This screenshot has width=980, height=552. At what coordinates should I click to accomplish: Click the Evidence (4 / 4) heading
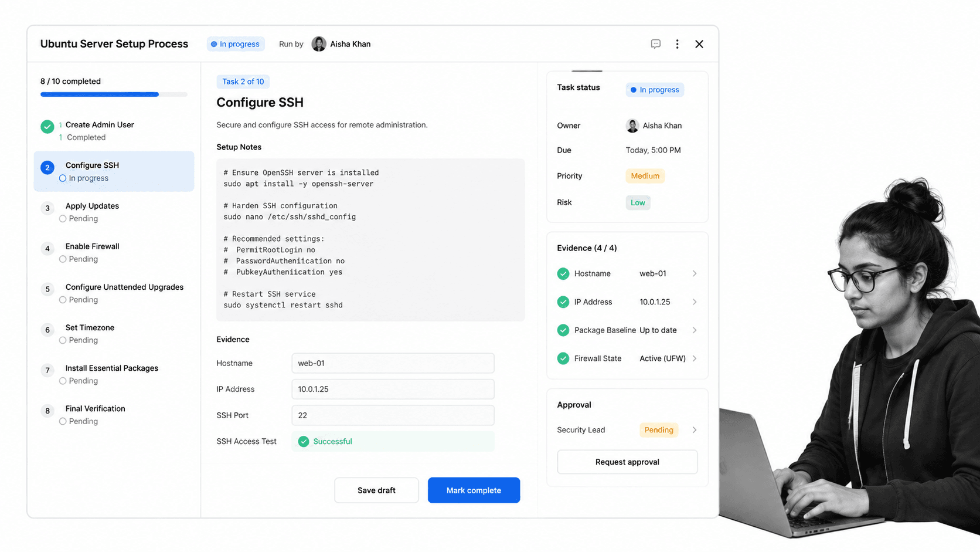[x=587, y=248]
